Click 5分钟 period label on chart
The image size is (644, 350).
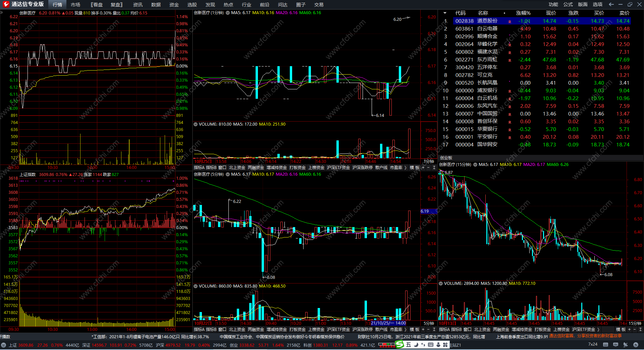click(429, 323)
